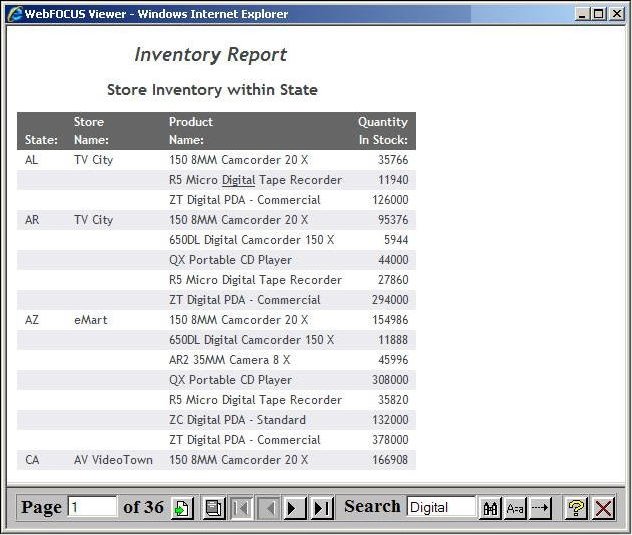The height and width of the screenshot is (535, 632).
Task: Jump to the last page button
Action: (321, 508)
